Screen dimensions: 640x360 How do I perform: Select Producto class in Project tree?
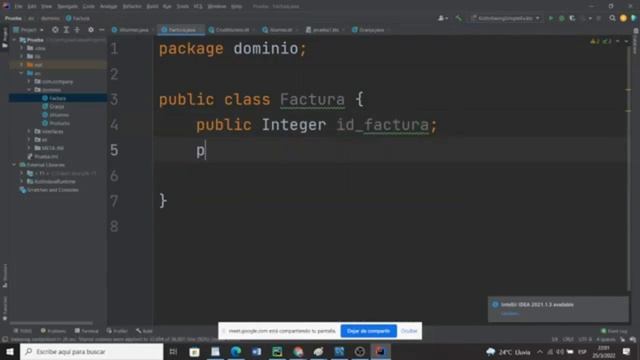(60, 123)
